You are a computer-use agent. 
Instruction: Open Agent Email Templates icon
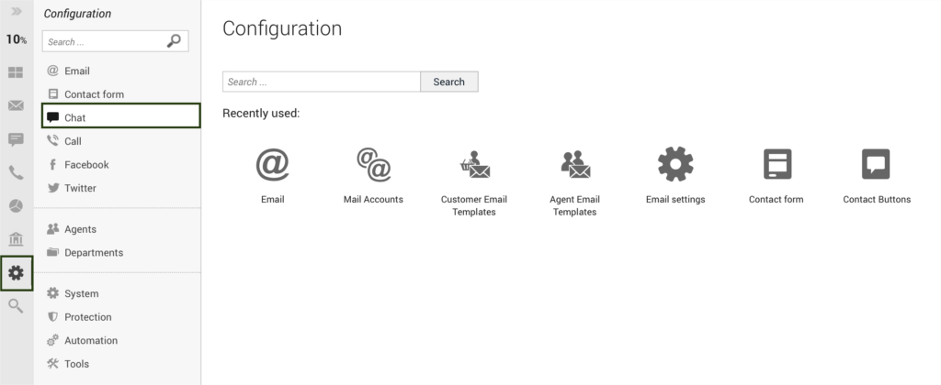click(575, 165)
